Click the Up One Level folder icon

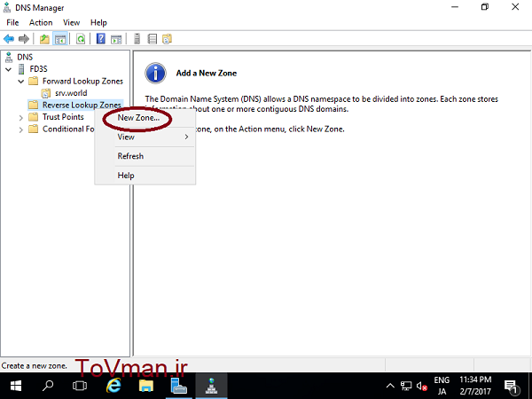click(x=44, y=39)
